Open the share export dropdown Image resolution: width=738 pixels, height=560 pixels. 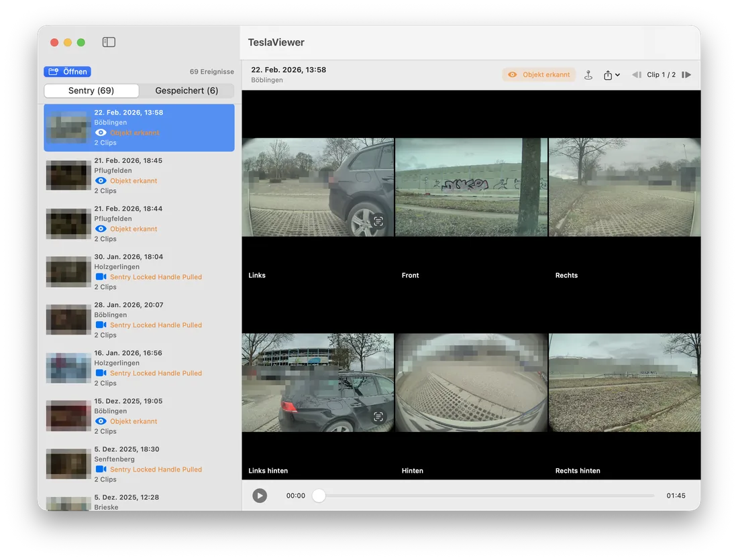click(x=611, y=75)
